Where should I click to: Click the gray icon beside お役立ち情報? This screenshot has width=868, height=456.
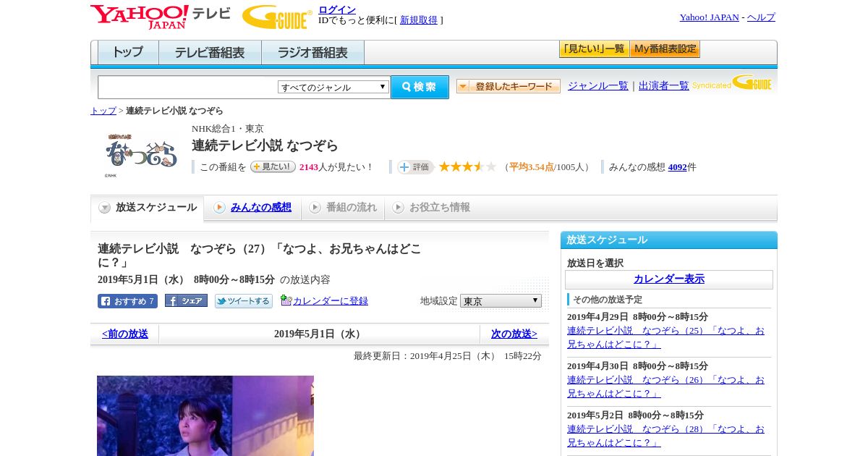click(398, 208)
